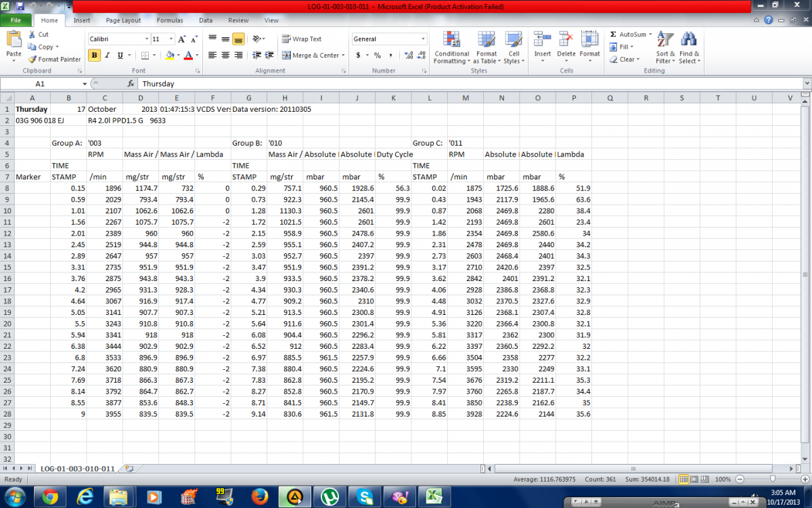Expand the AutoSum dropdown arrow

pyautogui.click(x=650, y=35)
